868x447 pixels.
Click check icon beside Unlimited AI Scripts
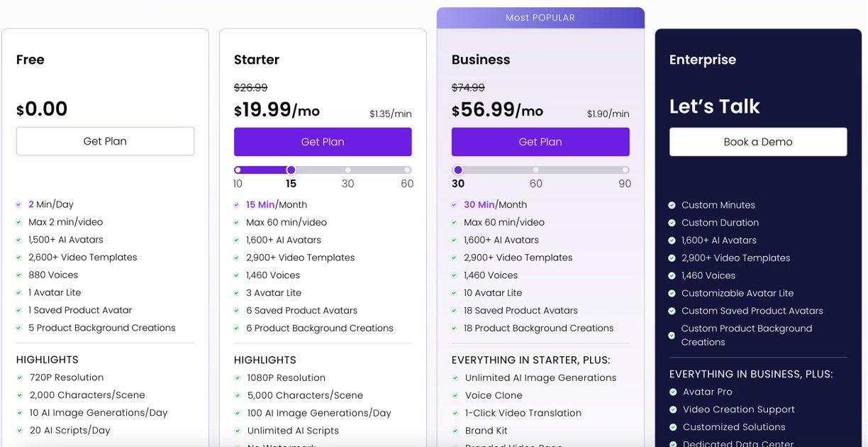237,431
